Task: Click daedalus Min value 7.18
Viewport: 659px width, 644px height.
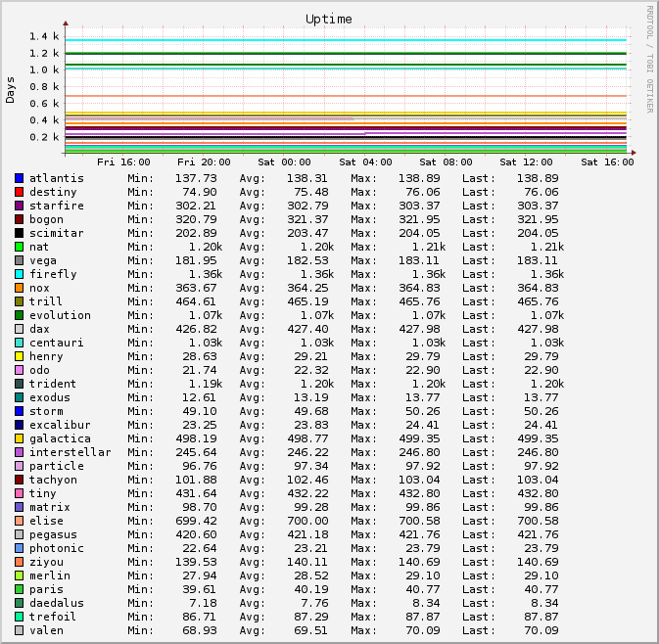Action: pyautogui.click(x=203, y=603)
